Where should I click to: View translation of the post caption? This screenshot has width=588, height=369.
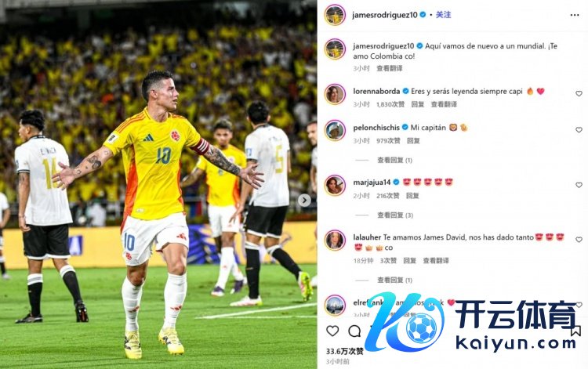click(390, 68)
